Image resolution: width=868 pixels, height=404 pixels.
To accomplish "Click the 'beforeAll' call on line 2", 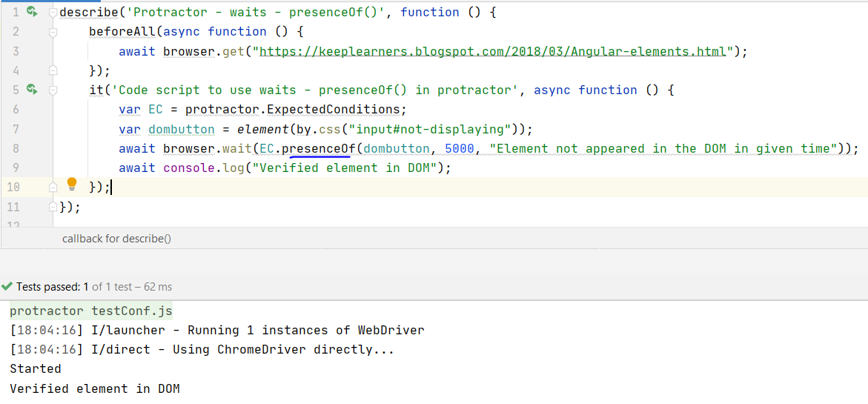I will point(122,32).
